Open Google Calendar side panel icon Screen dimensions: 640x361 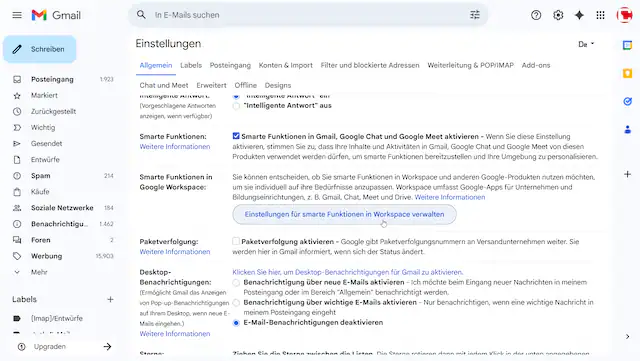(627, 45)
